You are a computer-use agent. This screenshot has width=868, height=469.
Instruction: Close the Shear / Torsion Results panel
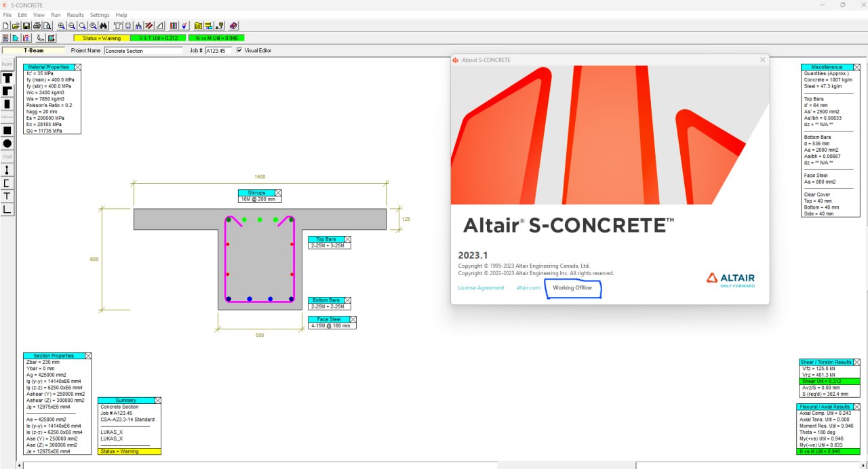[x=856, y=362]
